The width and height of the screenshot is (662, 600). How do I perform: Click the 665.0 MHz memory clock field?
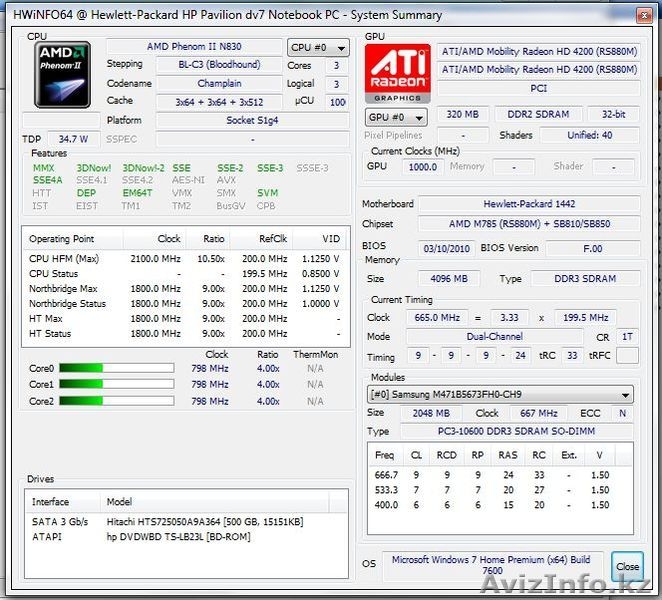(x=437, y=318)
